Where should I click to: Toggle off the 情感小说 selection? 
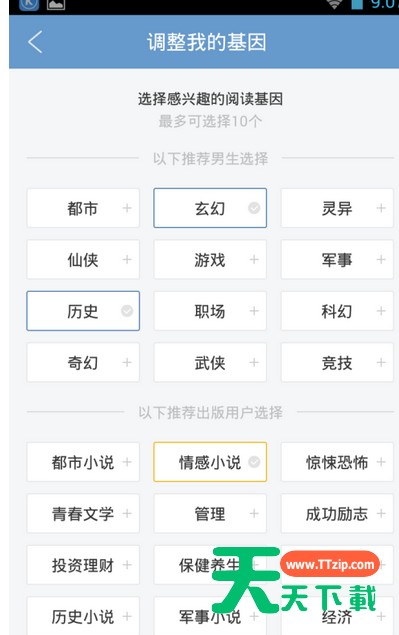[210, 462]
